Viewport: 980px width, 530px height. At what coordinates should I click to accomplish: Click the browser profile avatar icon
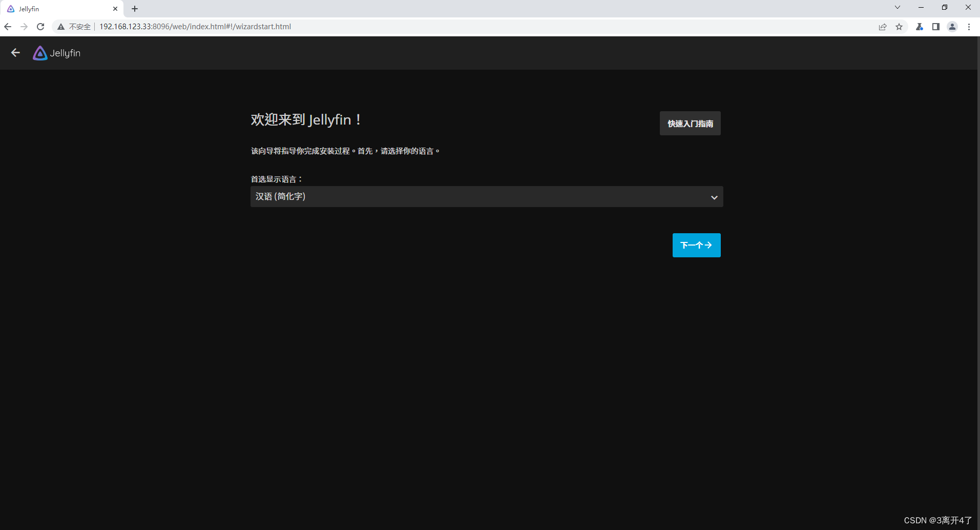pos(952,27)
